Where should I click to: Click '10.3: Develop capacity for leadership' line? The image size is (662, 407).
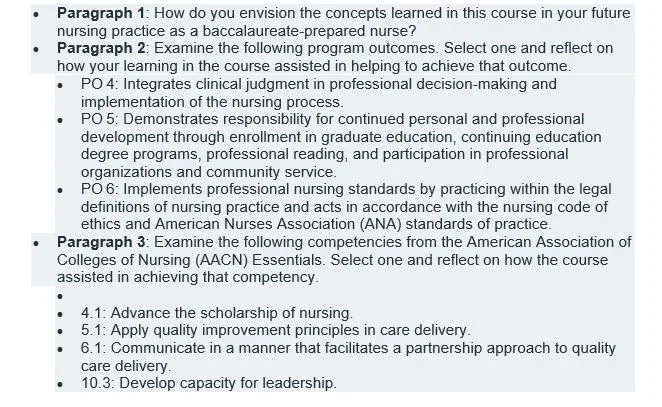pyautogui.click(x=209, y=383)
